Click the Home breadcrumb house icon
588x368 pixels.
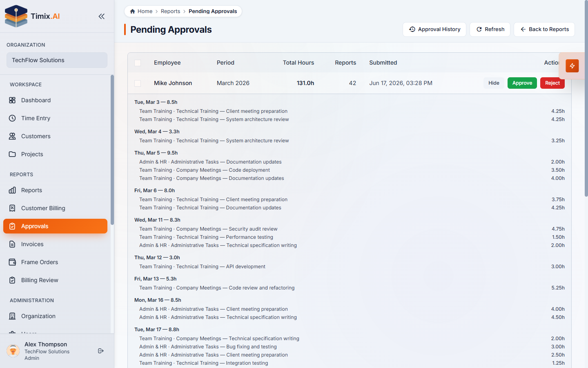[x=132, y=11]
